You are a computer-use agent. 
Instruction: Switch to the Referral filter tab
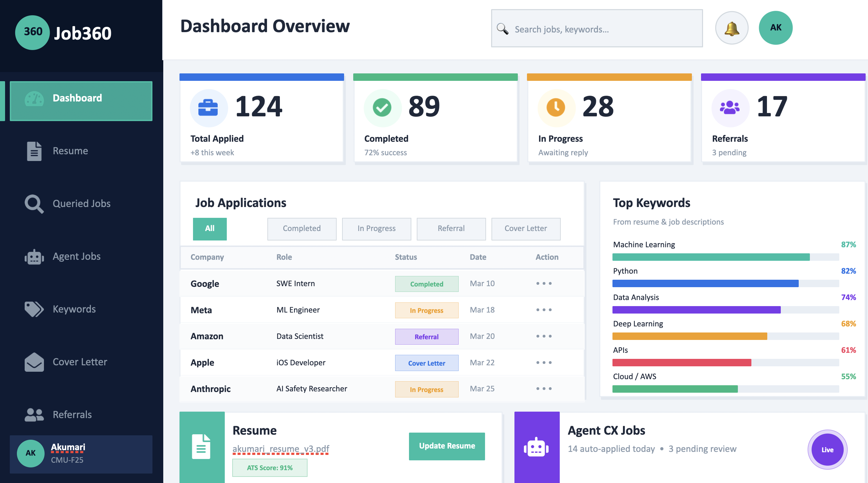[451, 229]
